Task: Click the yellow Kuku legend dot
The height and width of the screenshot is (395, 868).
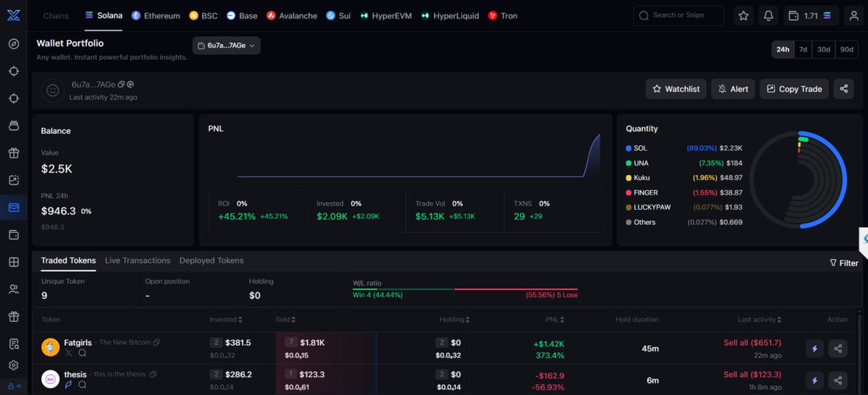Action: click(x=629, y=177)
